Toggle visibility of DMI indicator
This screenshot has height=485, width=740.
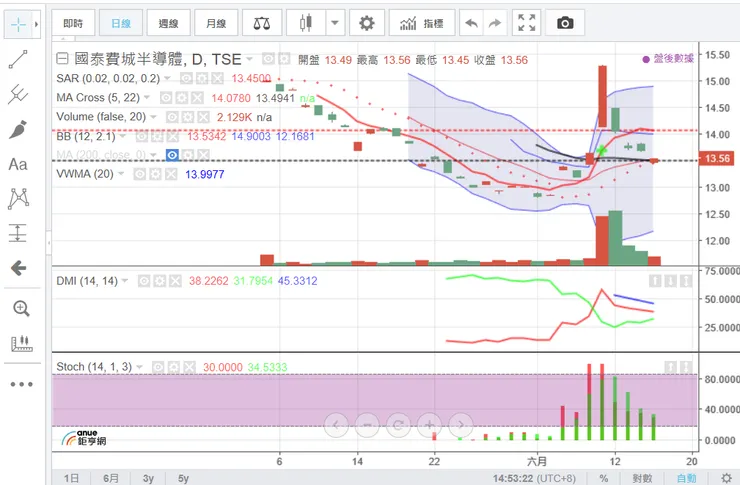144,281
